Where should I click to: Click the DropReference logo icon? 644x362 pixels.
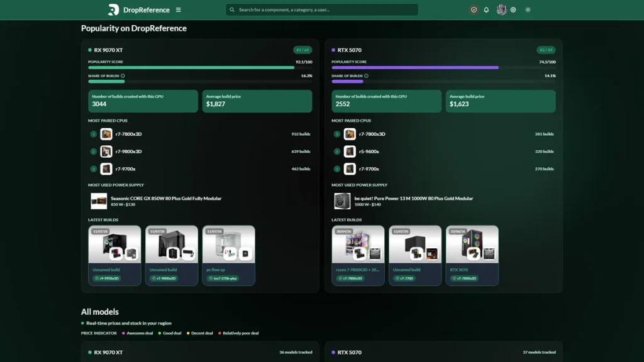[113, 9]
